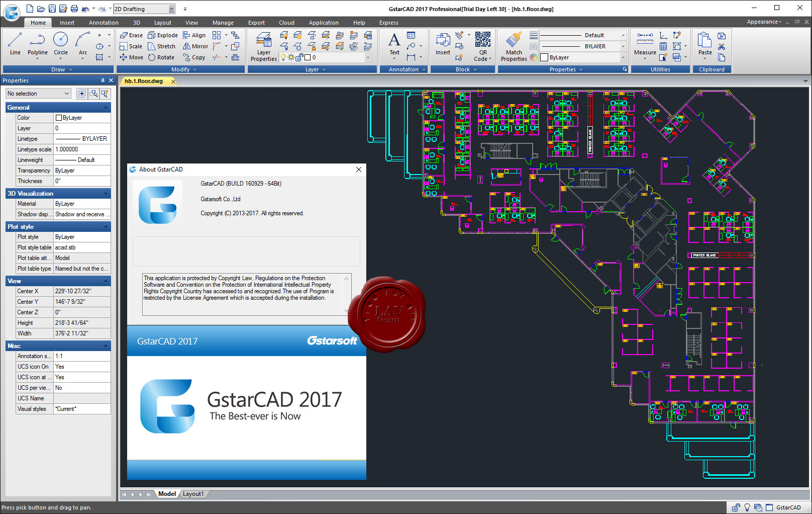Image resolution: width=812 pixels, height=514 pixels.
Task: Click the Erase tool
Action: [x=131, y=35]
